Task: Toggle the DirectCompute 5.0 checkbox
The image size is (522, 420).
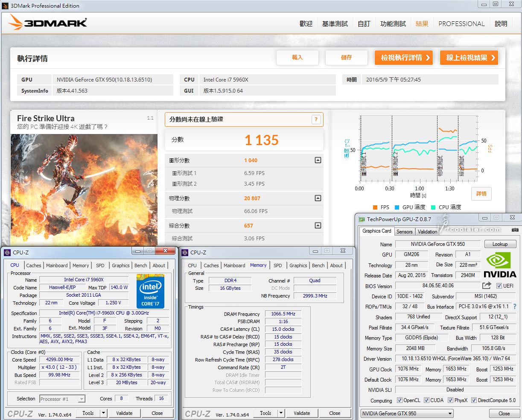Action: (474, 400)
